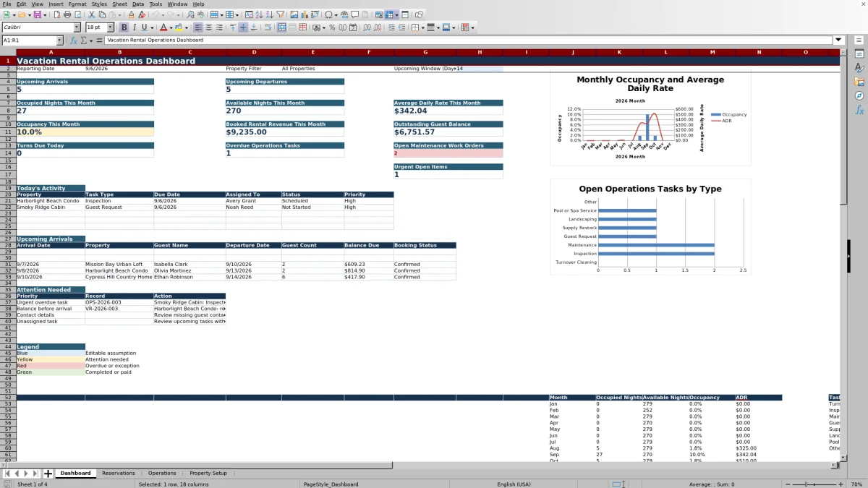
Task: Click the Undo arrow icon
Action: click(156, 14)
